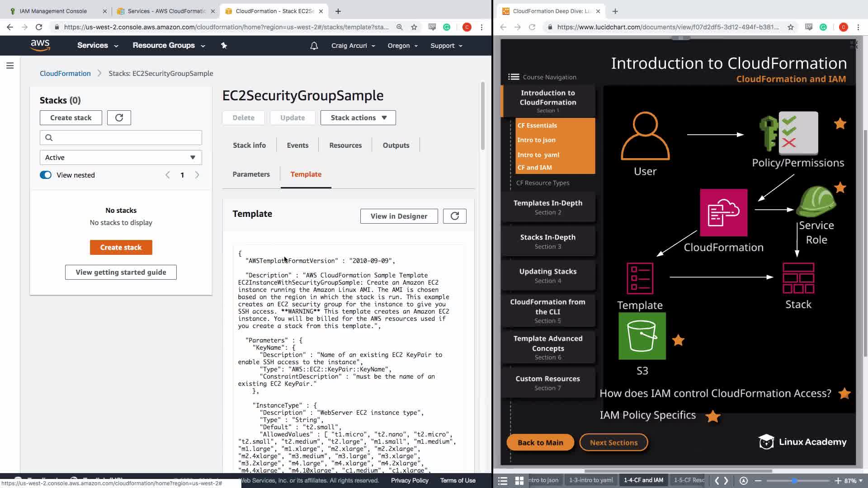This screenshot has width=868, height=488.
Task: Switch to the Parameters tab
Action: 251,174
